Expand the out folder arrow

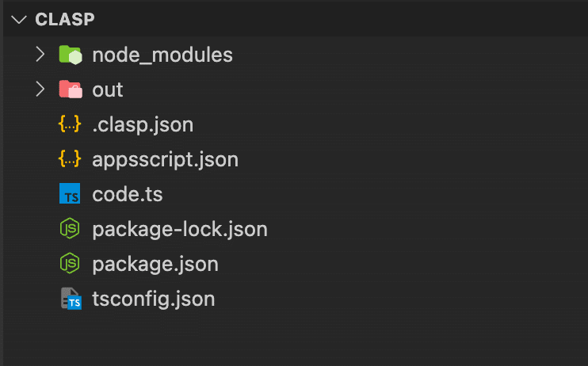40,90
